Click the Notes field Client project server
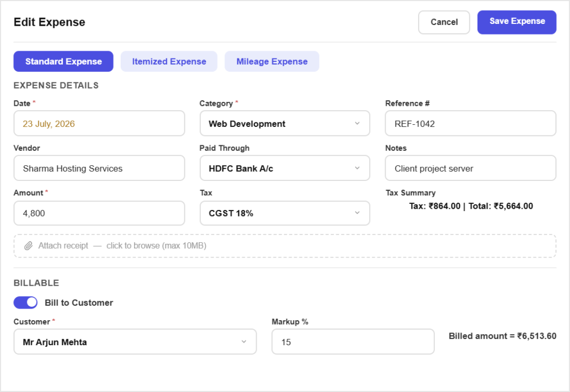 [x=470, y=168]
